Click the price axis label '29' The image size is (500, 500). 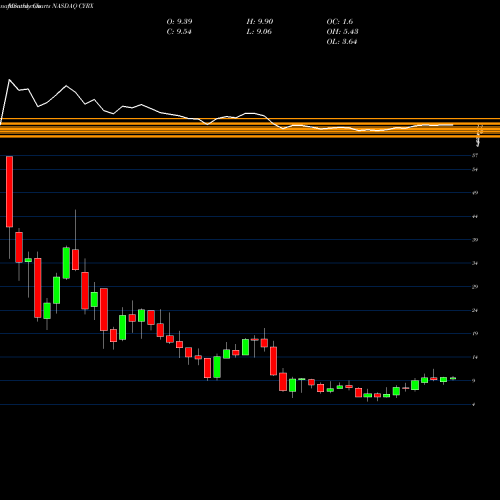click(475, 287)
